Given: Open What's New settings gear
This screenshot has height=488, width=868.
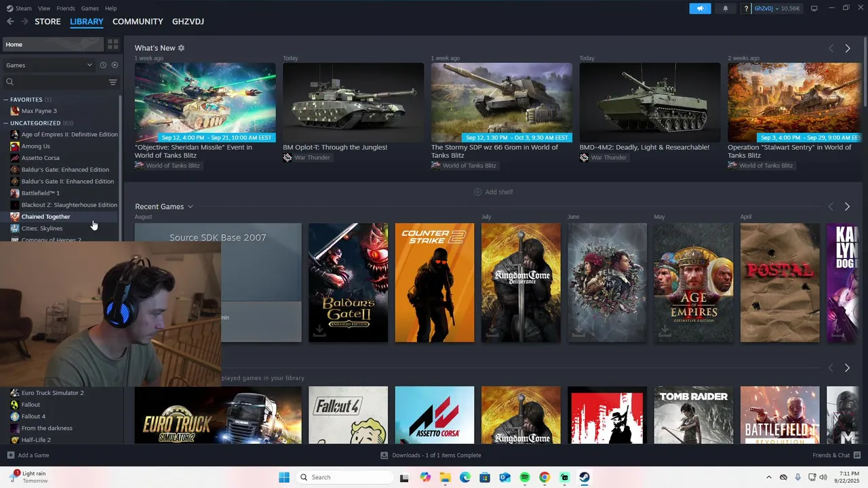Looking at the screenshot, I should 181,48.
